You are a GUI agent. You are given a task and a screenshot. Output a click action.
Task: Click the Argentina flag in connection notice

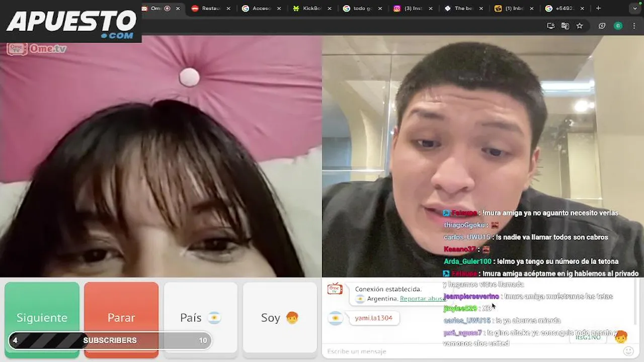tap(360, 299)
